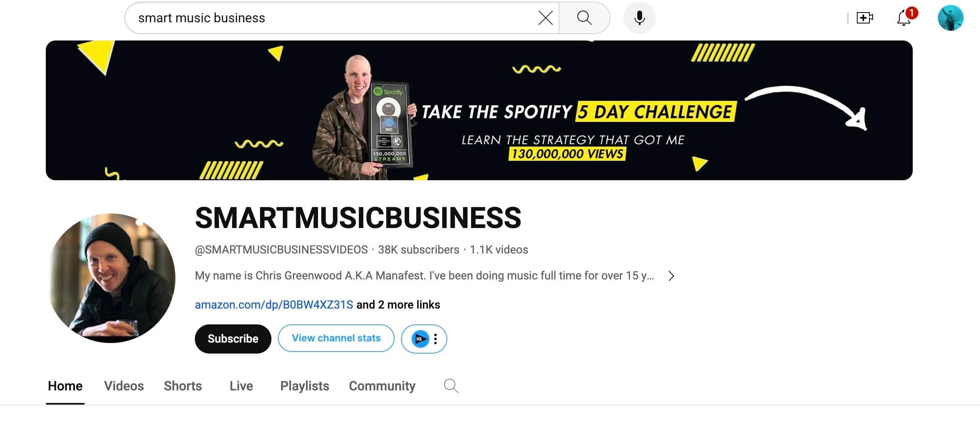Screen dimensions: 980x422
Task: Search within channel magnifier icon
Action: pyautogui.click(x=451, y=386)
